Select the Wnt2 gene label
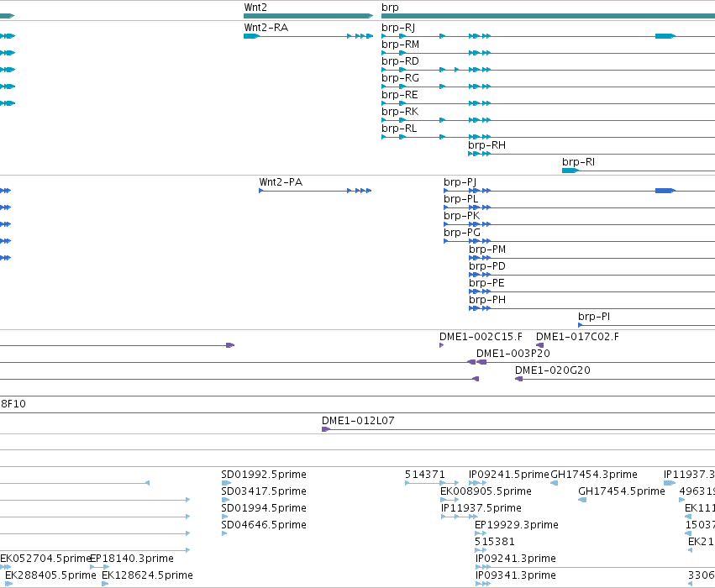Screen dimensions: 715x588 255,8
